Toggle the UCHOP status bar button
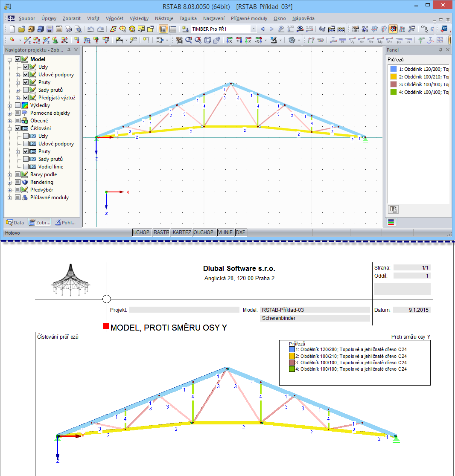 [142, 232]
